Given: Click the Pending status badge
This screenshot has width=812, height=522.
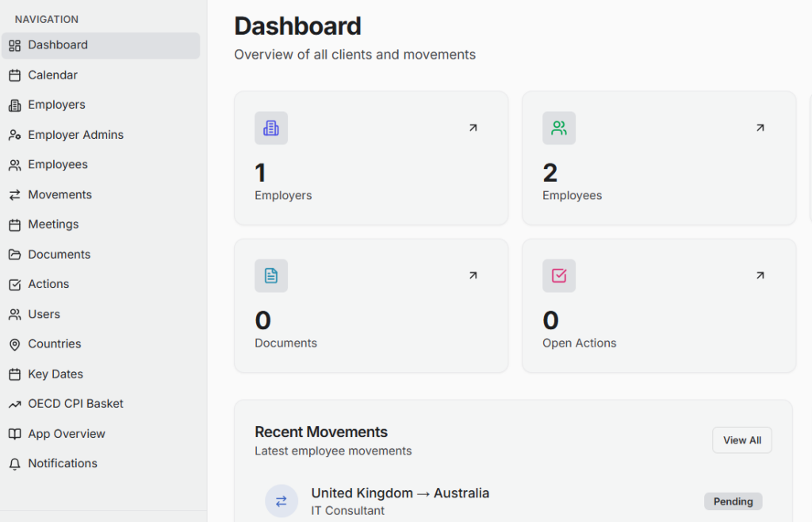Looking at the screenshot, I should point(733,501).
